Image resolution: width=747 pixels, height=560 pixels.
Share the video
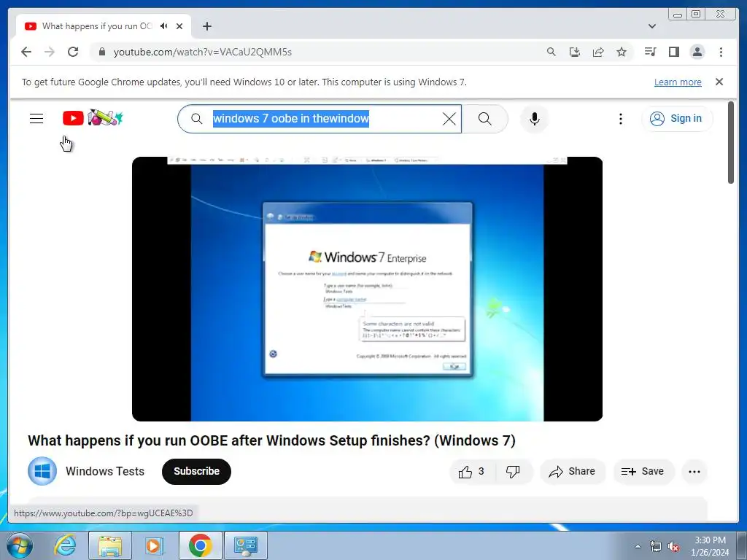[572, 472]
